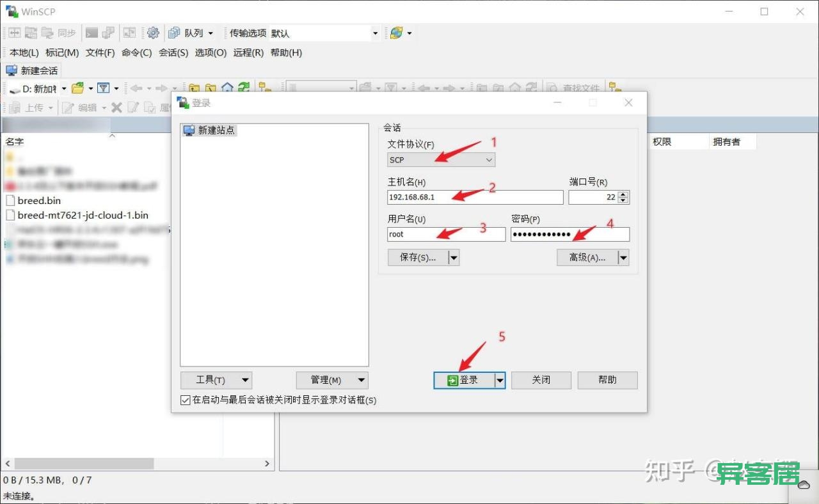
Task: Refresh the local directory with the green arrows icon
Action: pyautogui.click(x=244, y=88)
